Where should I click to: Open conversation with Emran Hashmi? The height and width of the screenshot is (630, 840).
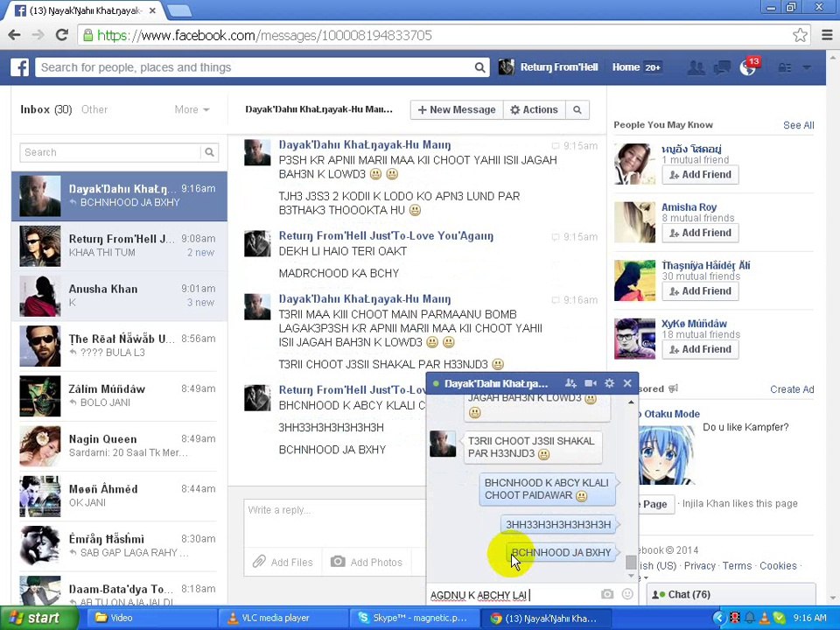(x=119, y=546)
